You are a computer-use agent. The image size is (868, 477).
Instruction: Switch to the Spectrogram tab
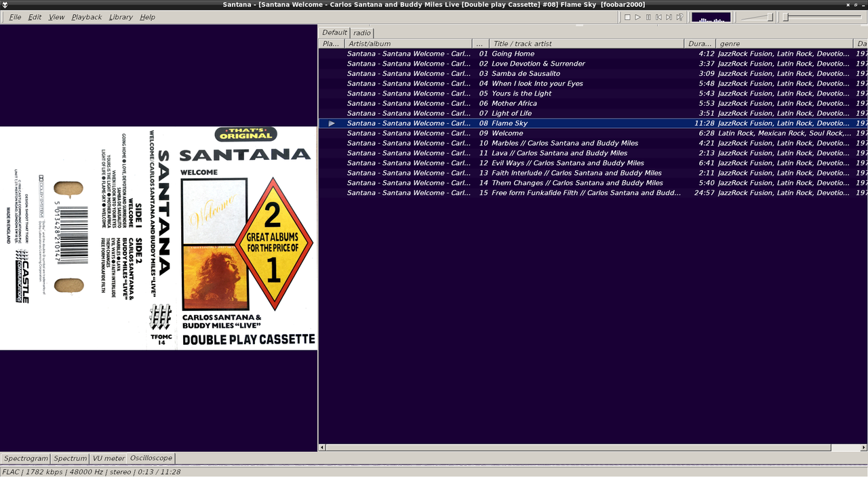26,459
